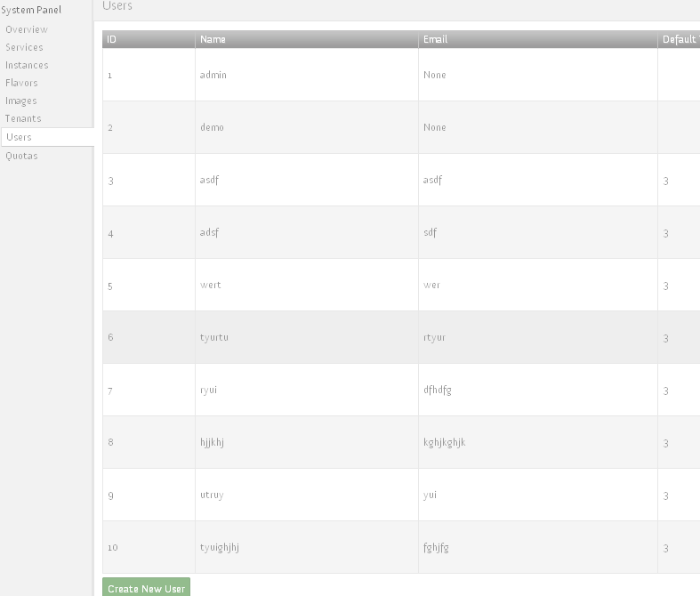Go to Services in sidebar

coord(24,47)
